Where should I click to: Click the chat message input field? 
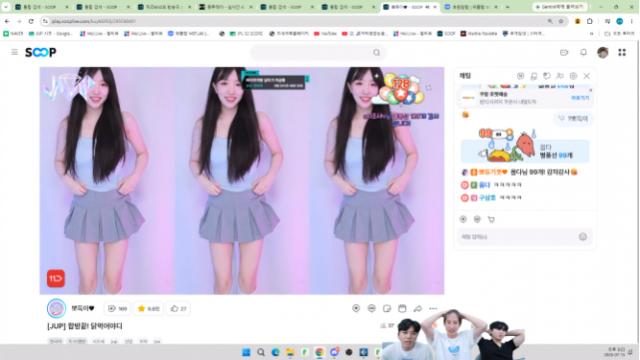point(518,237)
